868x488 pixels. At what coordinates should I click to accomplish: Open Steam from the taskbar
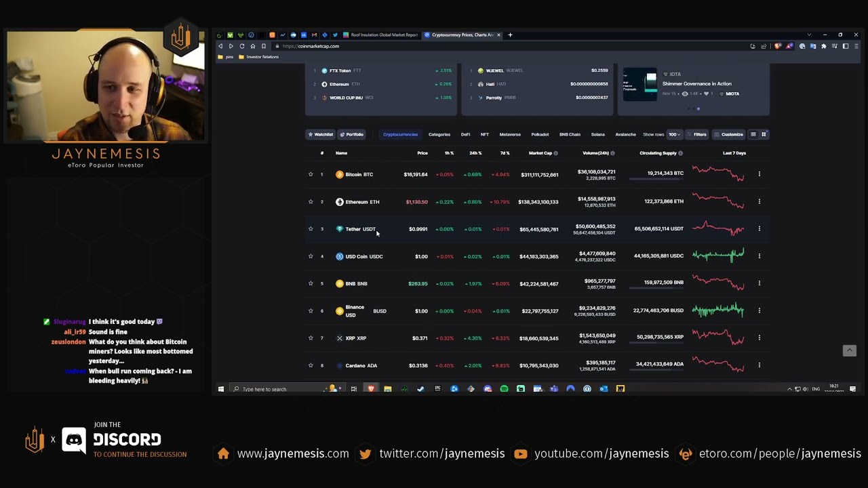[x=420, y=389]
